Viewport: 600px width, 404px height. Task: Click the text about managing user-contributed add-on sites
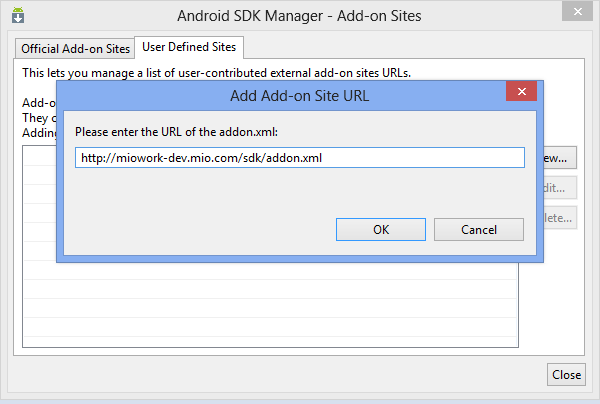(216, 73)
